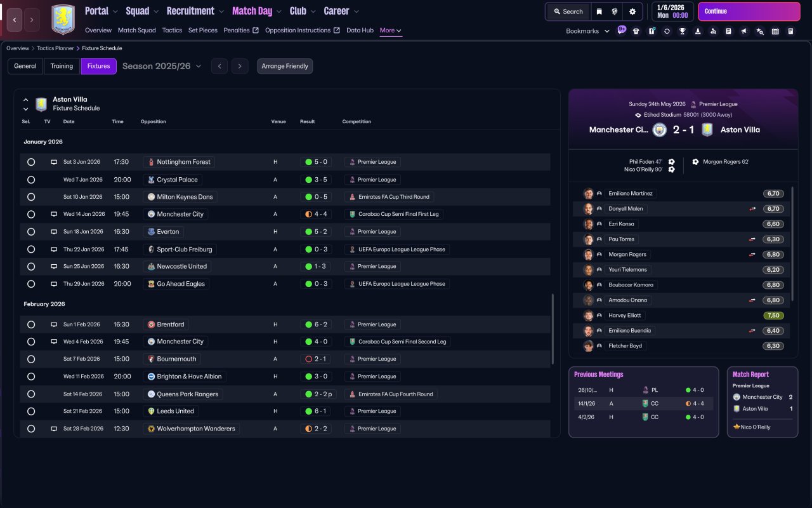
Task: Select the Go Ahead Eagles fixture radio button
Action: [x=31, y=284]
